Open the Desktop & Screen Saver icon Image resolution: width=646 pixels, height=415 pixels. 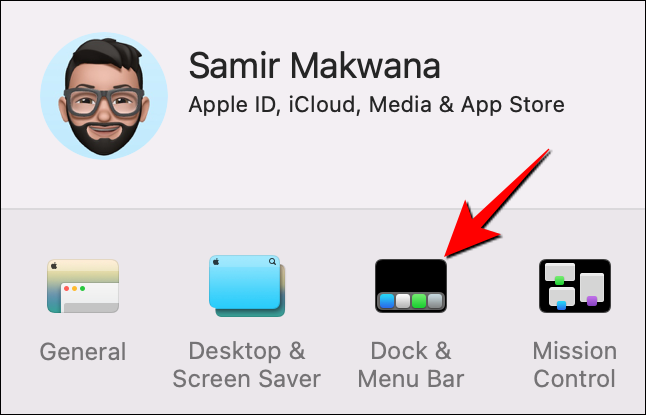click(246, 286)
